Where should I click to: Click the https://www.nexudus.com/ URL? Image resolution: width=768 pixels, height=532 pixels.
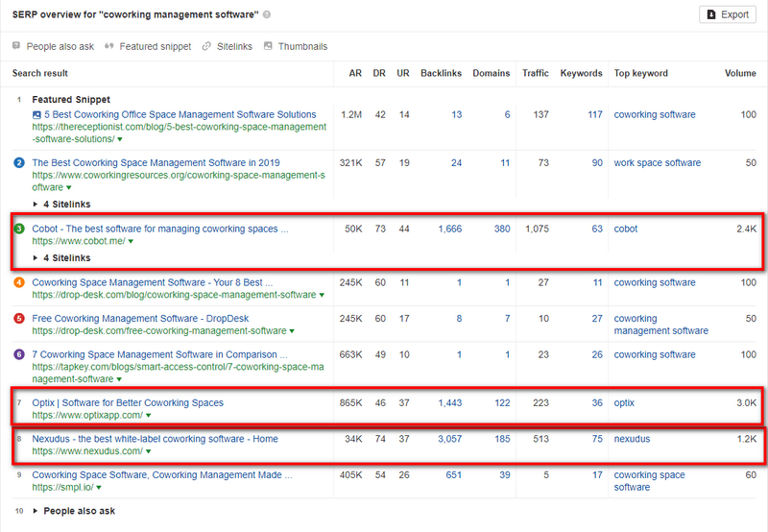[x=87, y=451]
